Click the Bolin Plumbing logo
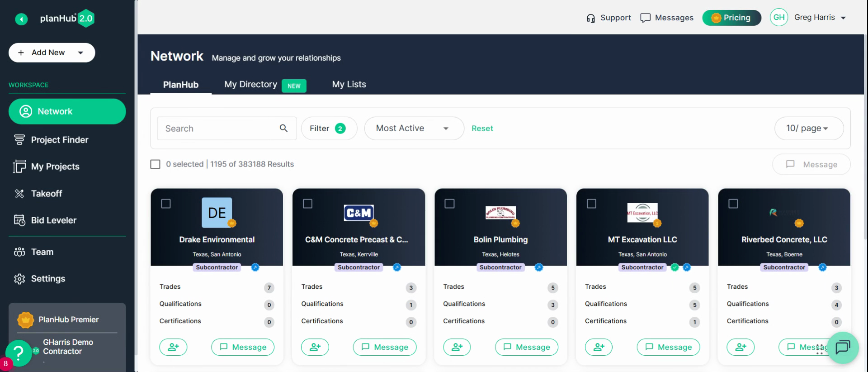Image resolution: width=868 pixels, height=372 pixels. click(500, 213)
